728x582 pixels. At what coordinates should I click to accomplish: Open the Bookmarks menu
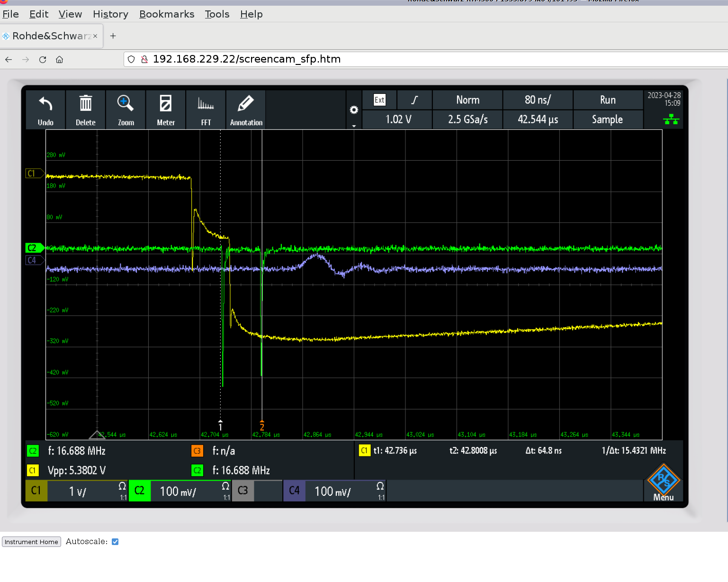(x=167, y=14)
